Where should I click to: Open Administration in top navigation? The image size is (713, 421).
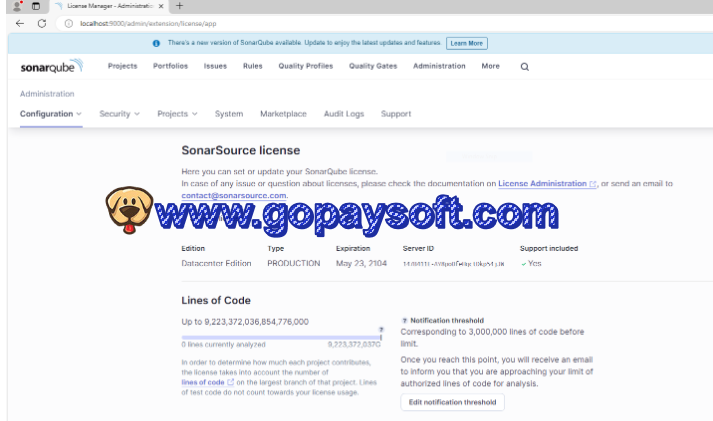tap(439, 66)
